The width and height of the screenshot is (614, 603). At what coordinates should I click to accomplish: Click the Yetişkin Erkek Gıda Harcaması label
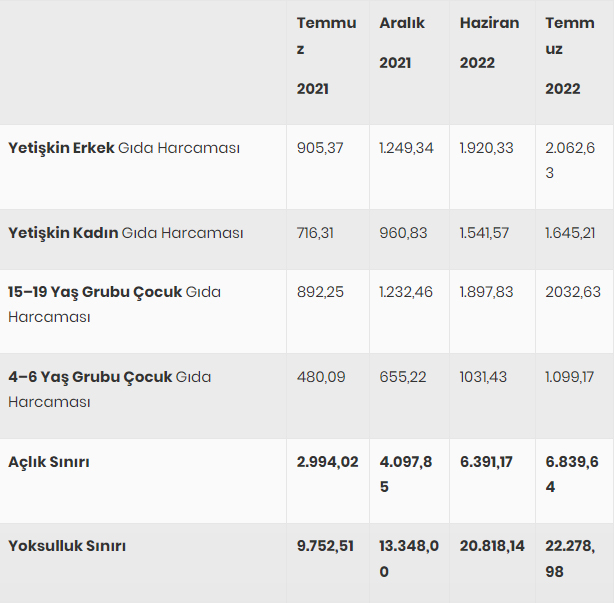124,148
